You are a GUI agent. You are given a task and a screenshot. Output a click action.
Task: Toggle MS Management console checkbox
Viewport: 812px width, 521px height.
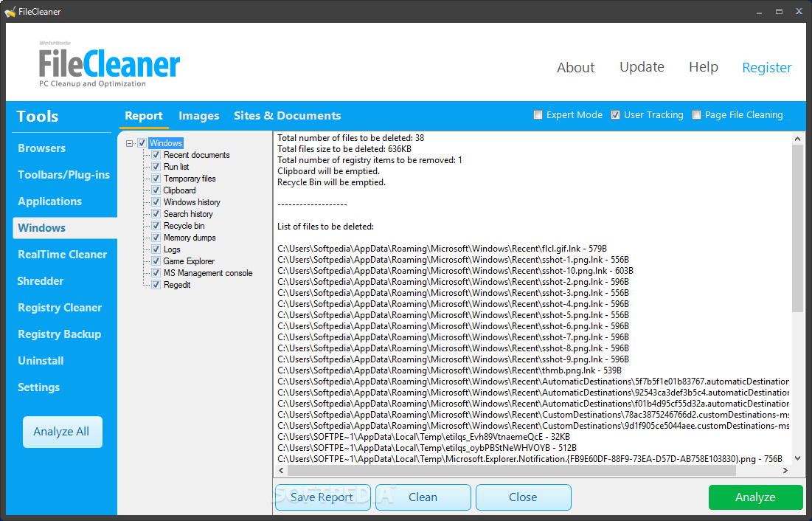pyautogui.click(x=156, y=273)
